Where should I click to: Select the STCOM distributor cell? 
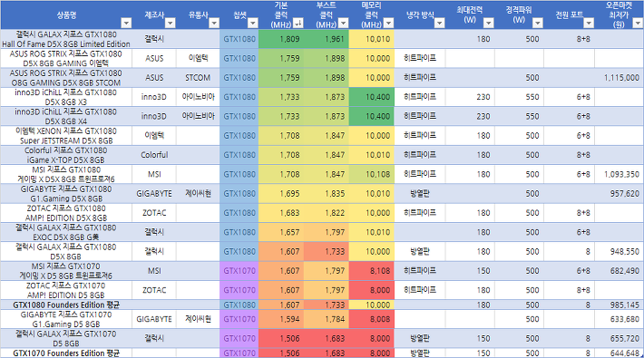[x=198, y=78]
